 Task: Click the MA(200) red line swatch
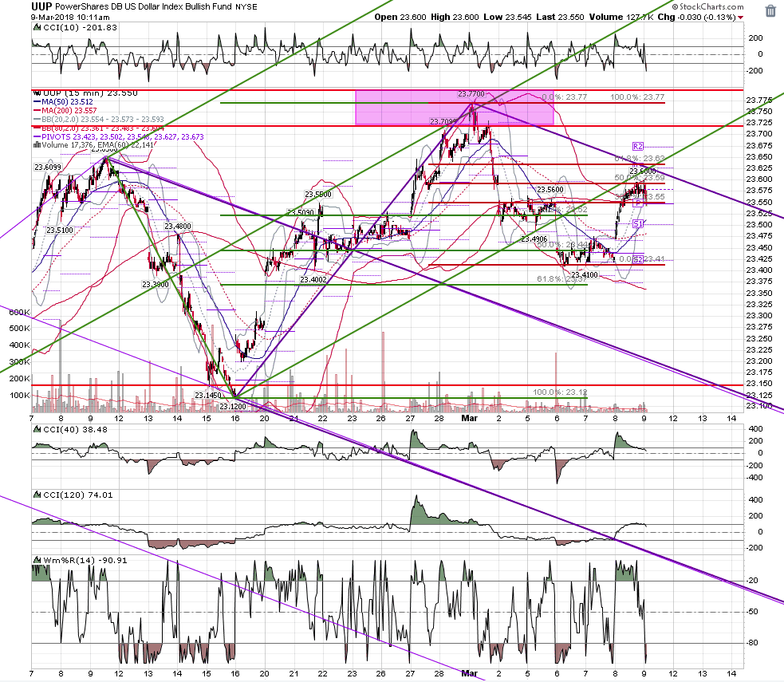tap(37, 111)
